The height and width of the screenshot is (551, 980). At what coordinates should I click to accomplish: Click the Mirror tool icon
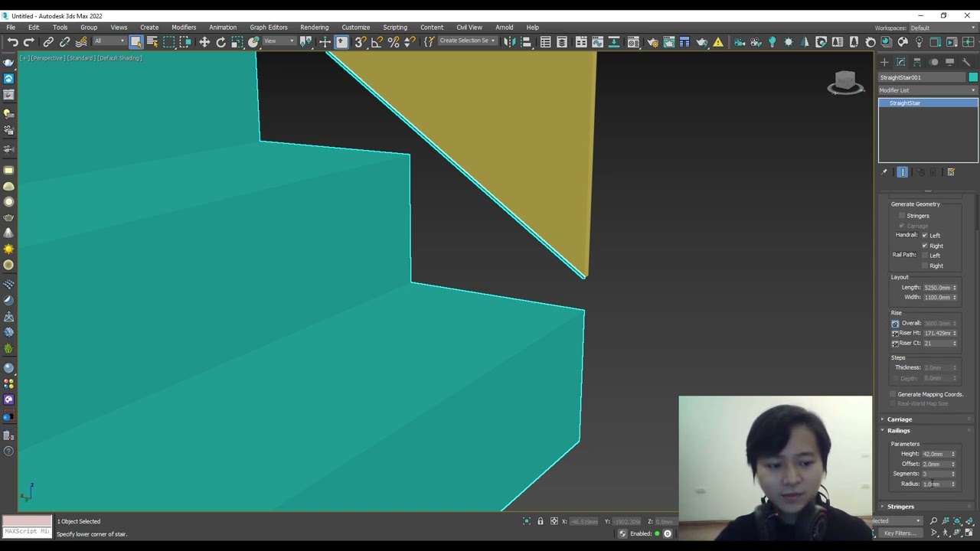(x=510, y=42)
